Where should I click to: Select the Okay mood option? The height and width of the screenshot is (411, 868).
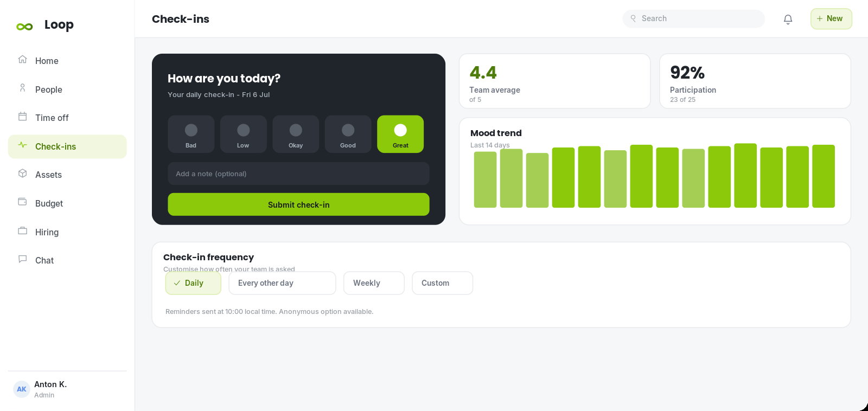[296, 134]
